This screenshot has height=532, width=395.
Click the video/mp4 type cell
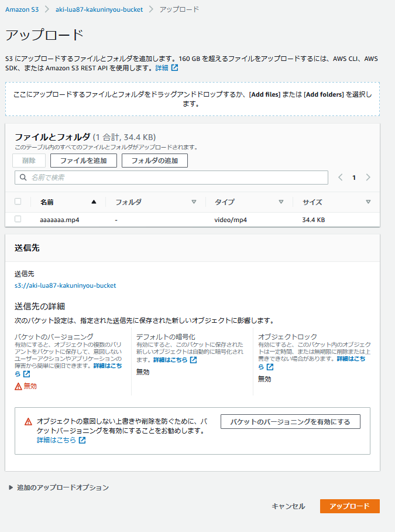point(231,220)
